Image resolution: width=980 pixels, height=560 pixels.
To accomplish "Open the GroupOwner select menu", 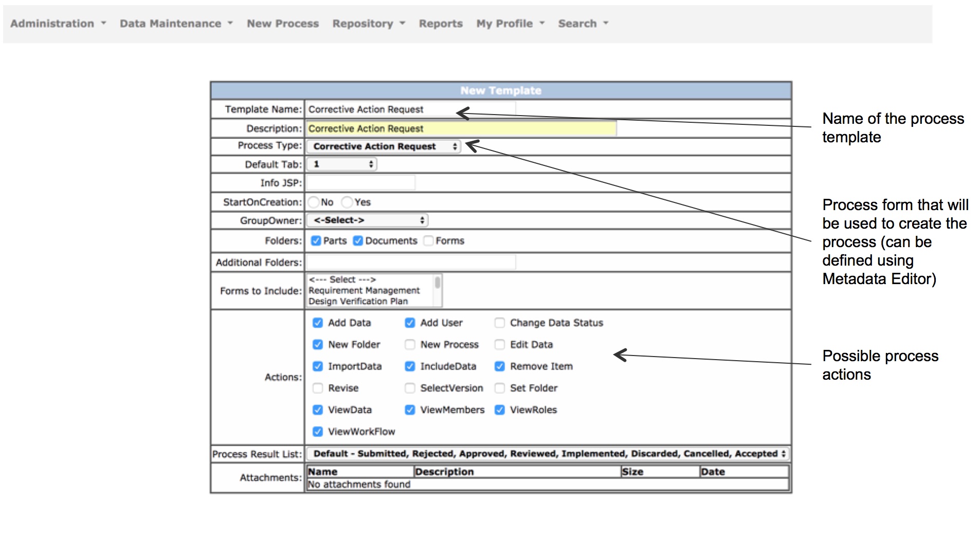I will [367, 220].
